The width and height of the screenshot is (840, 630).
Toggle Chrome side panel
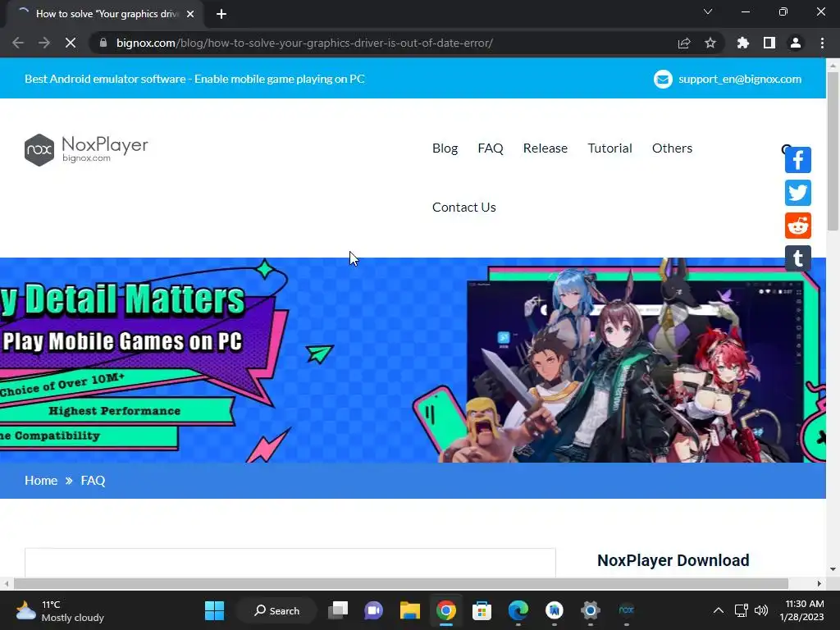(769, 43)
